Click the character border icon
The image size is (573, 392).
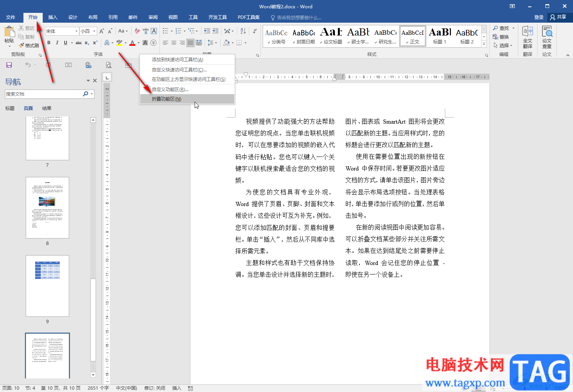coord(154,31)
